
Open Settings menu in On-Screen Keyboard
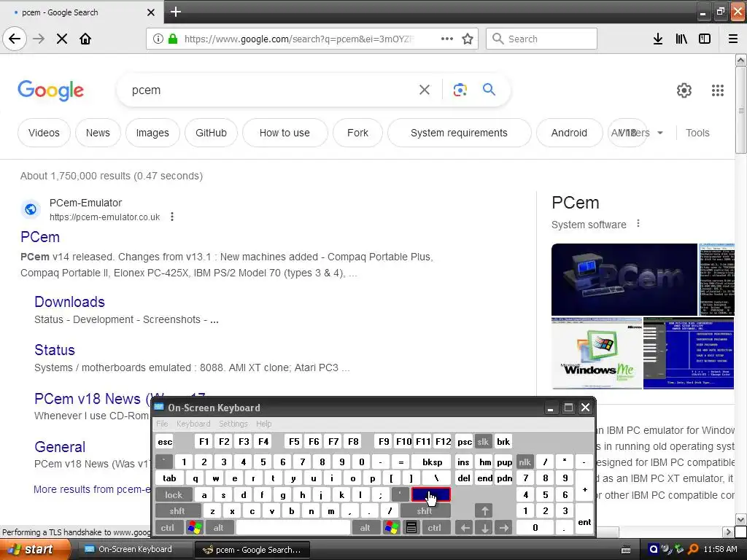(233, 424)
